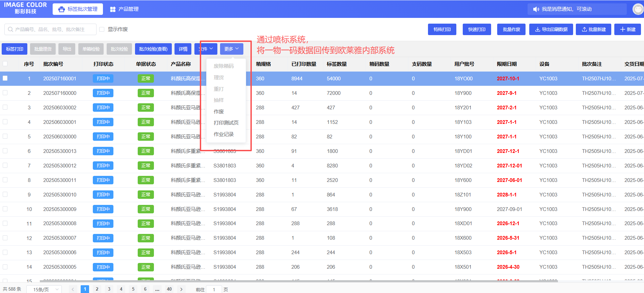Toggle the select-all checkbox in table header

click(x=5, y=63)
